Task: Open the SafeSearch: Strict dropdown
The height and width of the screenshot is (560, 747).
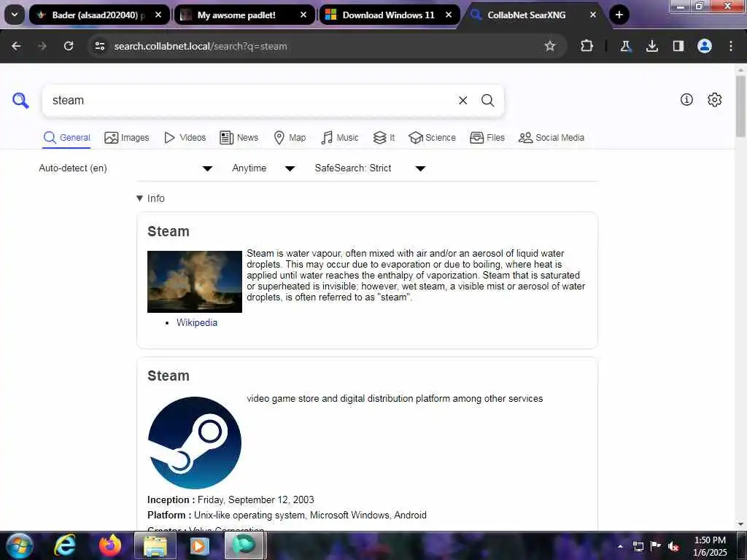Action: (370, 168)
